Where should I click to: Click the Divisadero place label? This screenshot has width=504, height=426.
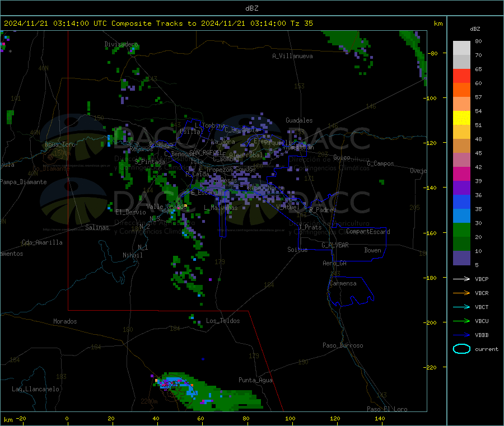coord(121,44)
